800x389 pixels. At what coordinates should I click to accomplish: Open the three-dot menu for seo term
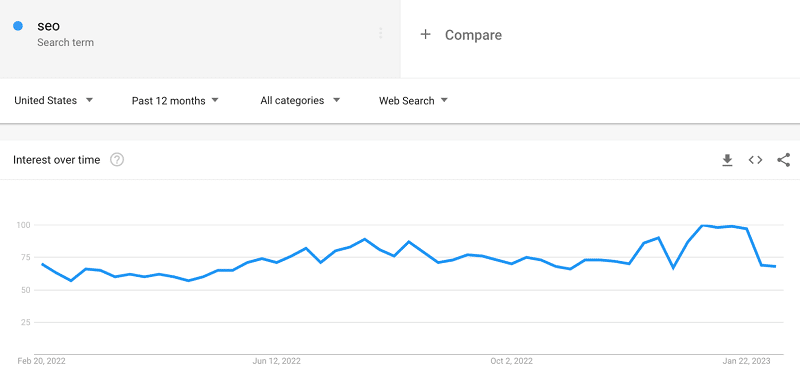click(381, 34)
